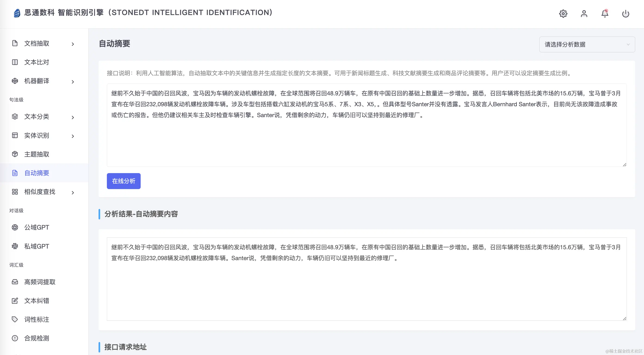This screenshot has width=644, height=355.
Task: Click the 私域GPT sidebar icon
Action: pos(15,246)
